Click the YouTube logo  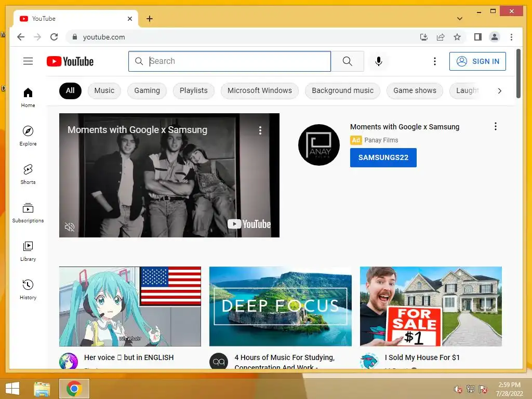(70, 61)
